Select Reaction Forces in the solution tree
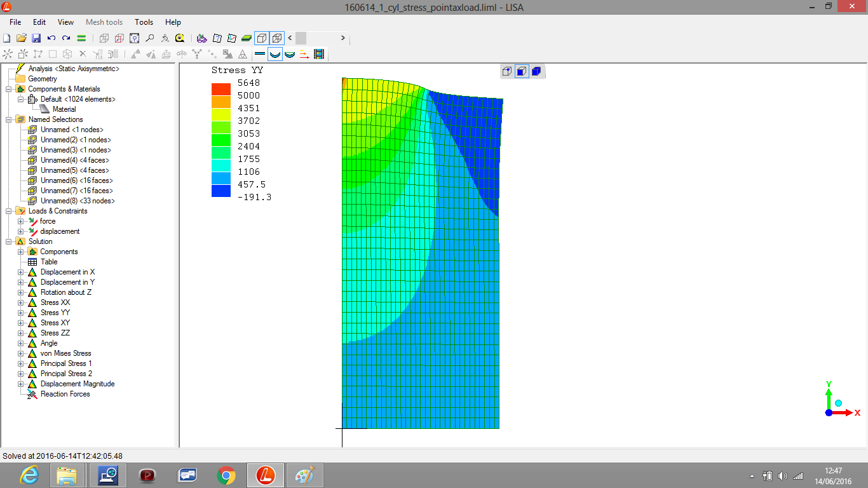This screenshot has height=488, width=868. pyautogui.click(x=65, y=394)
